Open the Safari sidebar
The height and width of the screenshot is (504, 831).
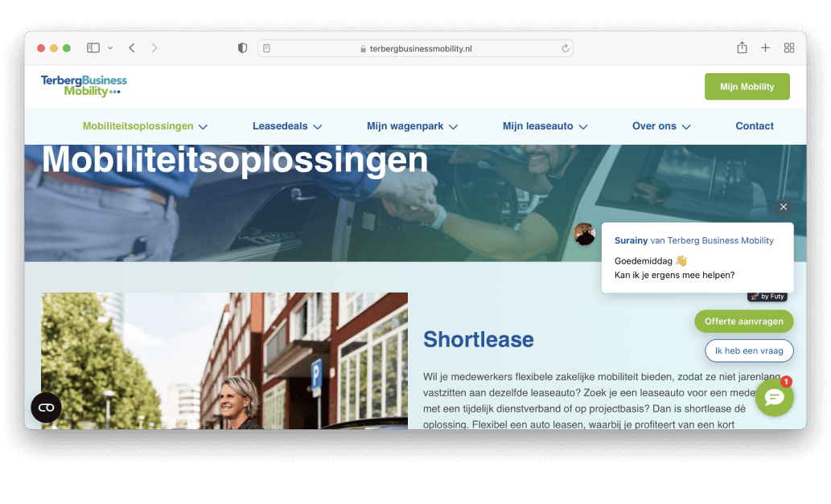tap(91, 47)
